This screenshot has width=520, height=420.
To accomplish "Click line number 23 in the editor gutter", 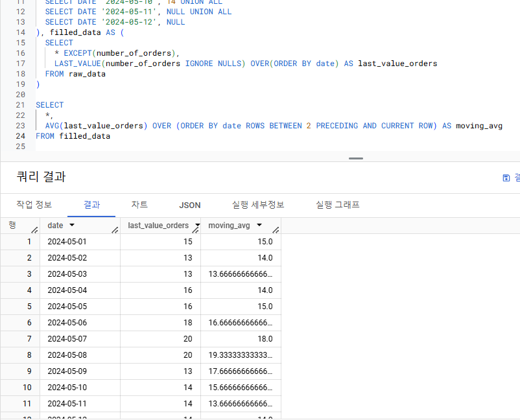I will click(x=20, y=126).
